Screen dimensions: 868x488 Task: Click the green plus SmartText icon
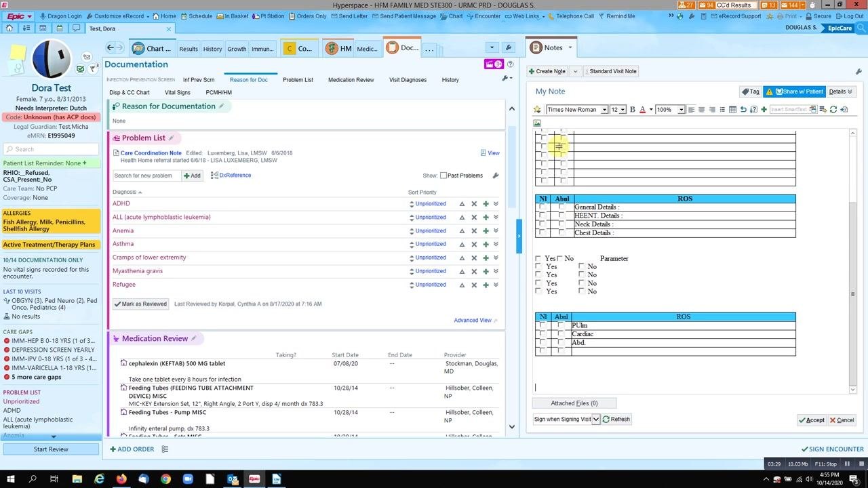click(764, 110)
